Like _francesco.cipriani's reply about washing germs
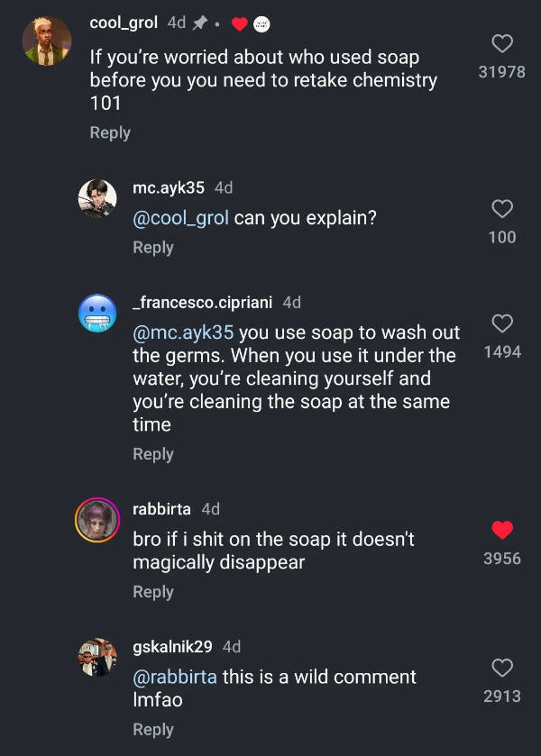 pyautogui.click(x=502, y=323)
